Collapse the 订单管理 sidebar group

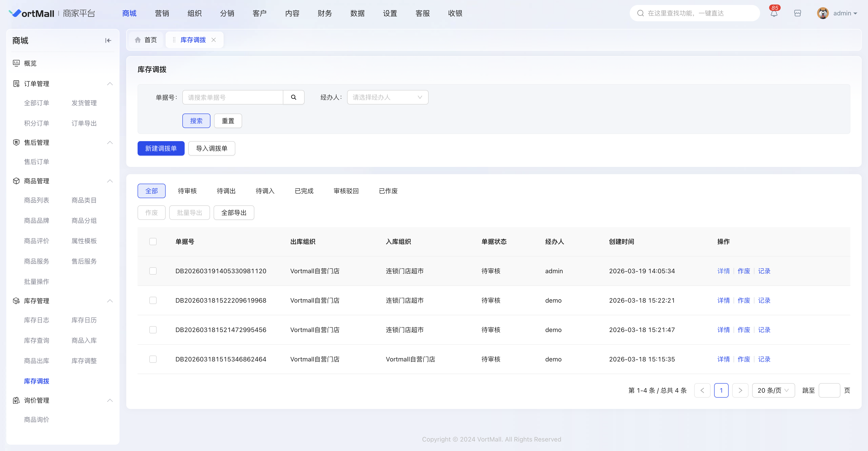coord(110,83)
